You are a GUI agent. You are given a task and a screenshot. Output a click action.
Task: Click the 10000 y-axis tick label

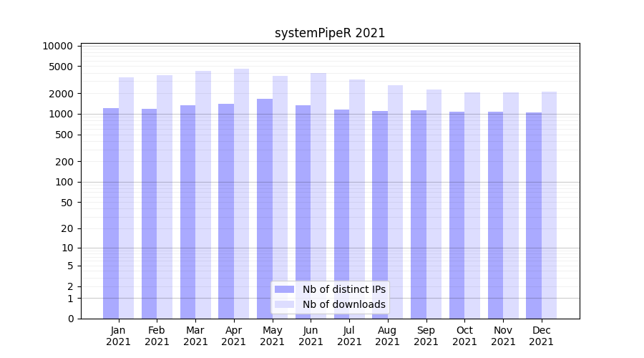[x=58, y=46]
